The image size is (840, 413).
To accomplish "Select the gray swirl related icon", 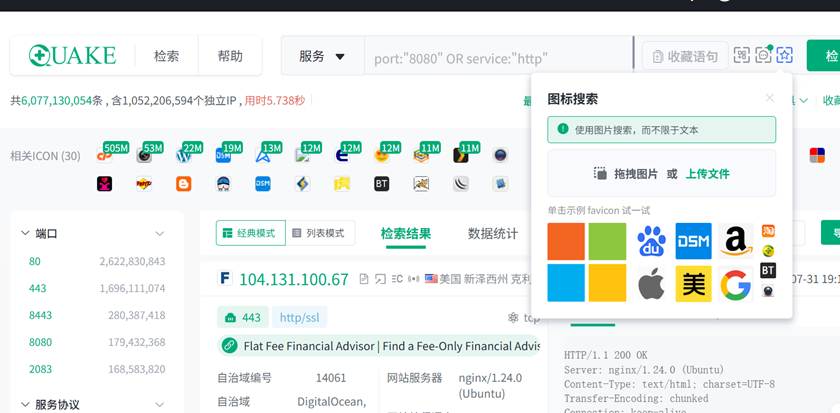I will pyautogui.click(x=461, y=184).
